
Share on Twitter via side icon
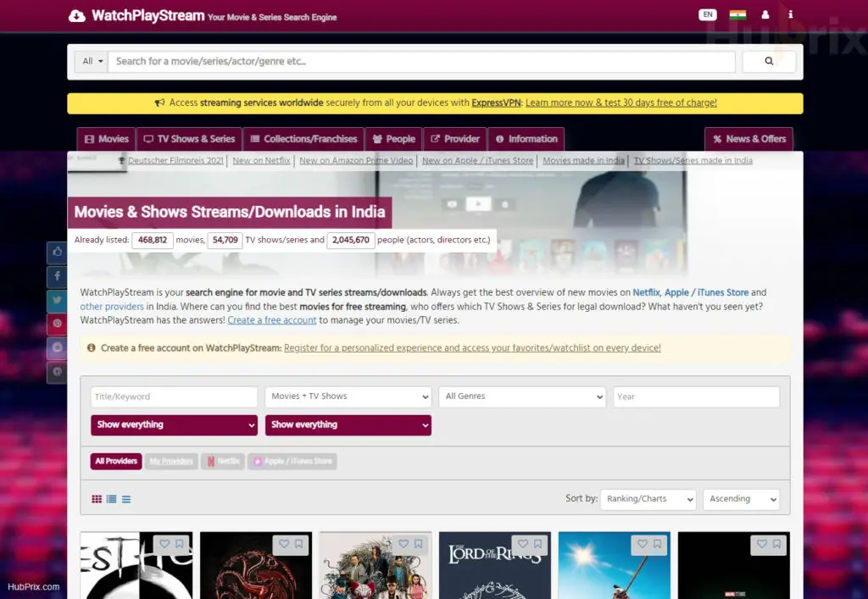click(57, 300)
